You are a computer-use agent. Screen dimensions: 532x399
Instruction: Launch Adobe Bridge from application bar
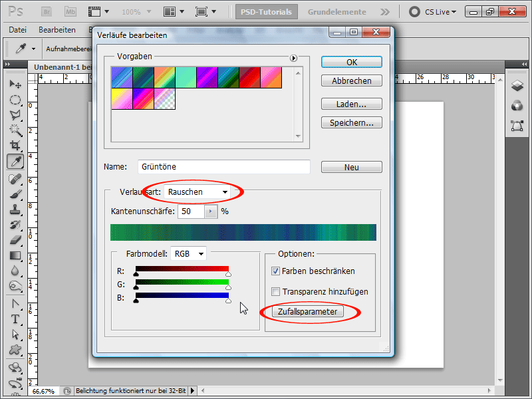(47, 12)
